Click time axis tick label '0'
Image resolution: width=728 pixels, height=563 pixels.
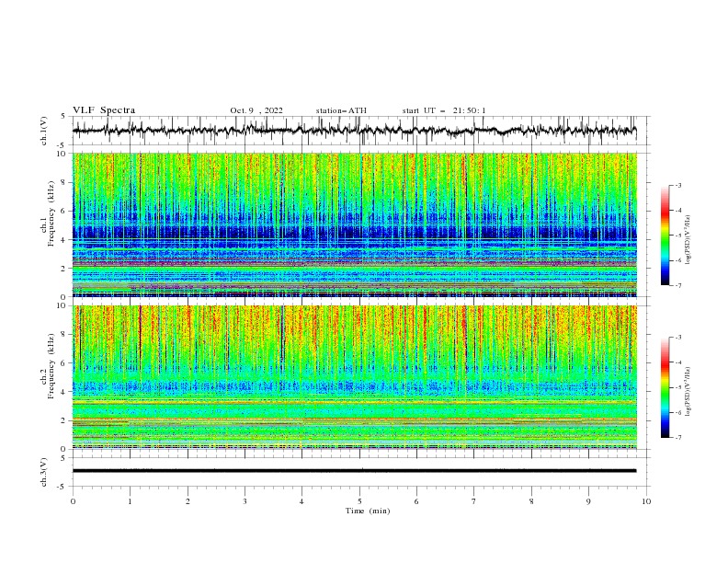(x=73, y=501)
